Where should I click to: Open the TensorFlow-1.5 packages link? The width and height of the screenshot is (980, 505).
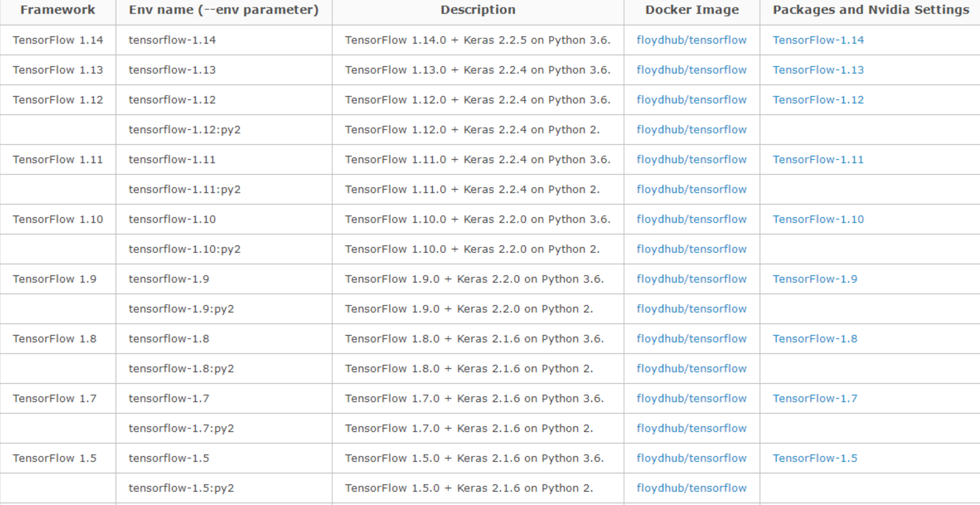[x=815, y=458]
